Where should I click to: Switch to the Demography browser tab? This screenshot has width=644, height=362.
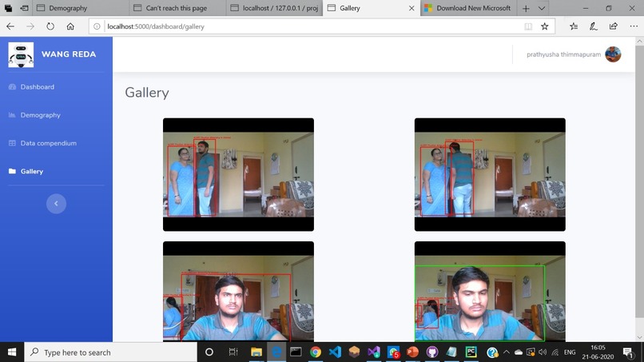coord(81,8)
